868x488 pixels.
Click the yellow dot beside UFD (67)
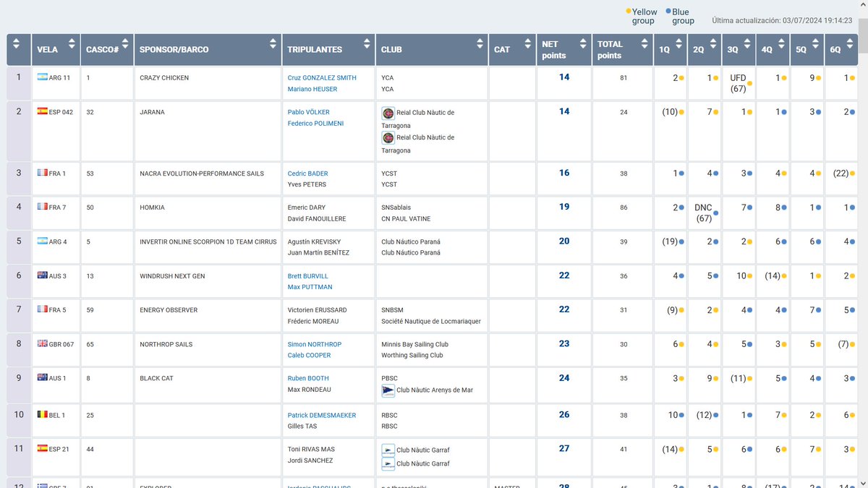749,83
